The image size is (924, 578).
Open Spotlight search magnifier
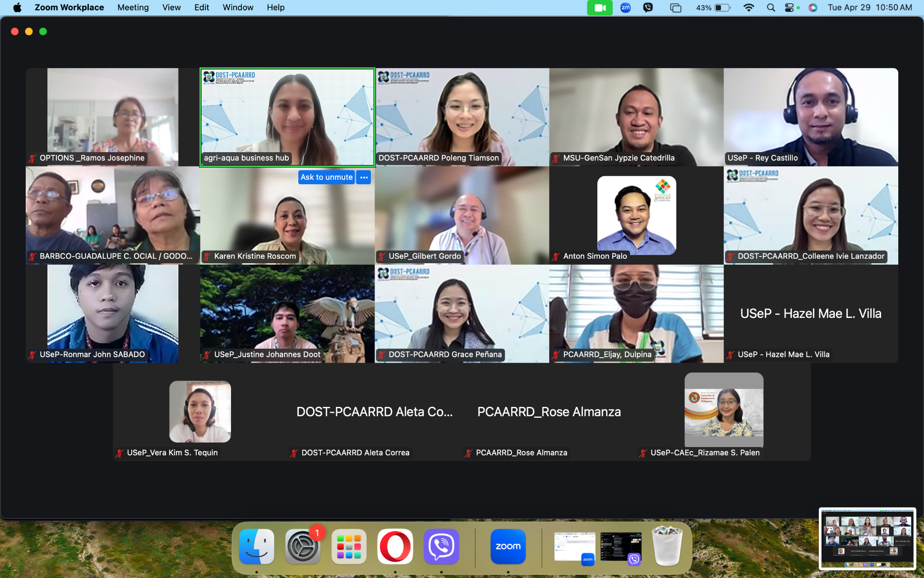(x=771, y=8)
